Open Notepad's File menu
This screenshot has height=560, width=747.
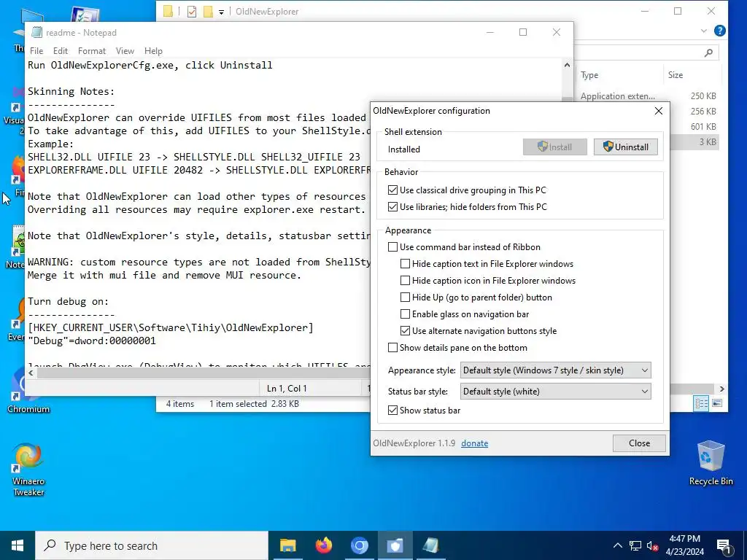36,51
